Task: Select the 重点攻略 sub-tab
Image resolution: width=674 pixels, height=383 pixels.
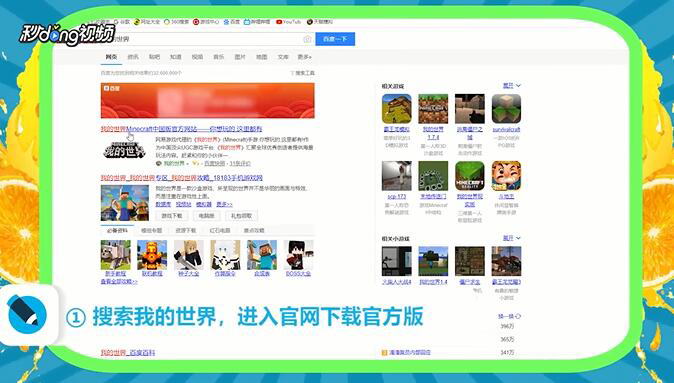Action: point(254,230)
